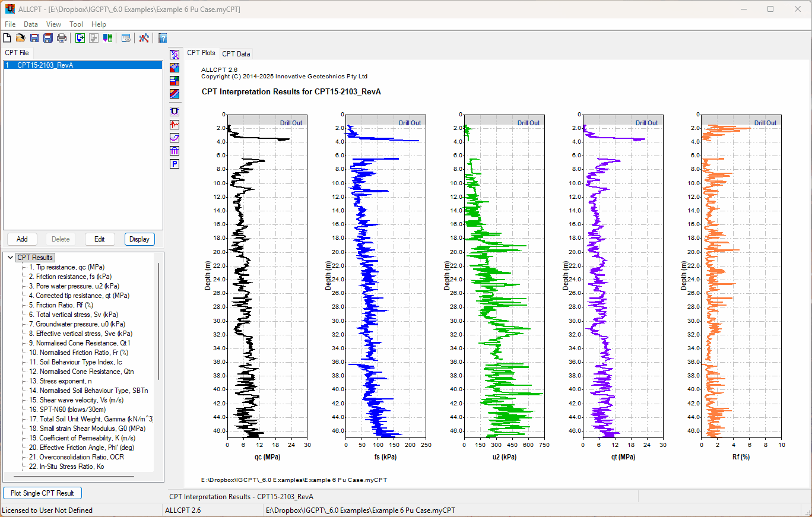Select '13. Stress exponent, n' result
Image resolution: width=812 pixels, height=517 pixels.
[x=61, y=381]
